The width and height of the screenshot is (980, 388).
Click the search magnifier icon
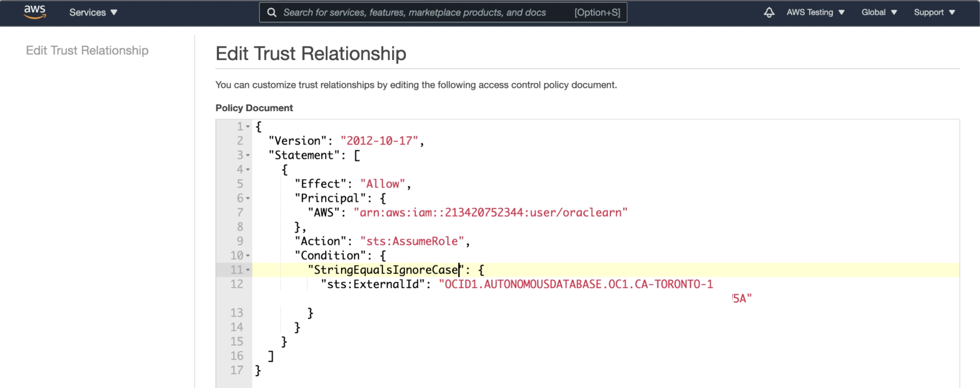[x=271, y=13]
